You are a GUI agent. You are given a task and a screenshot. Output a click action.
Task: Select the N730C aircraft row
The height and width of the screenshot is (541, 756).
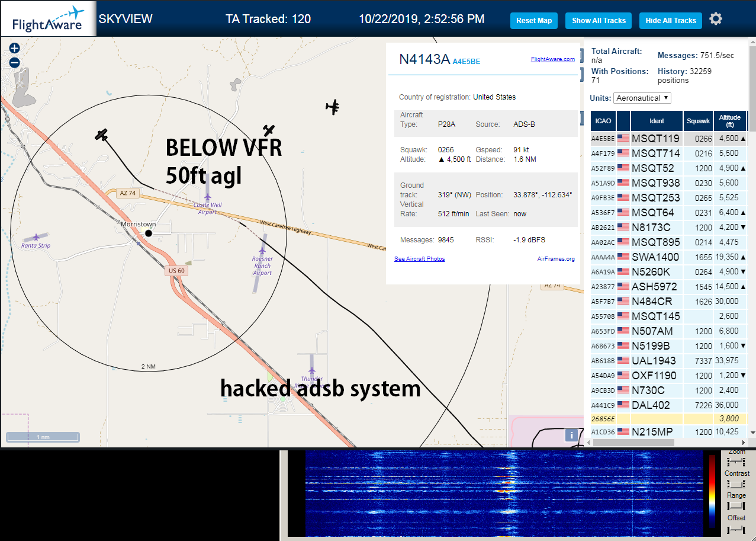(x=669, y=390)
